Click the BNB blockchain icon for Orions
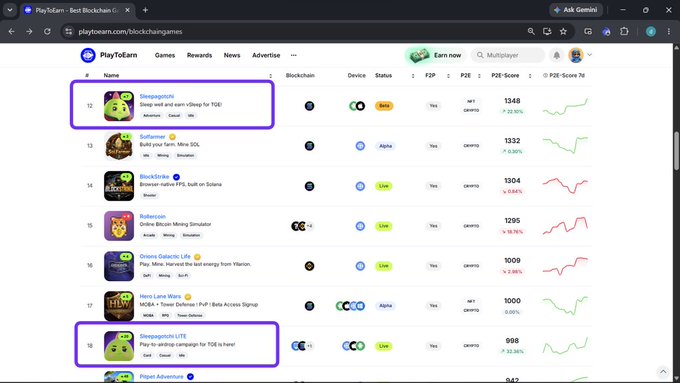This screenshot has width=680, height=383. tap(309, 266)
